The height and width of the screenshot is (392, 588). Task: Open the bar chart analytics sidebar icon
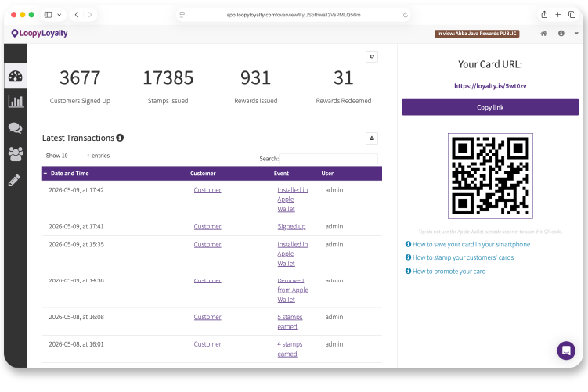pos(16,102)
